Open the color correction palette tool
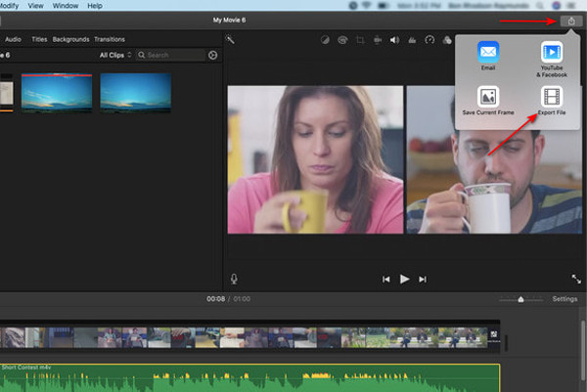 (342, 40)
